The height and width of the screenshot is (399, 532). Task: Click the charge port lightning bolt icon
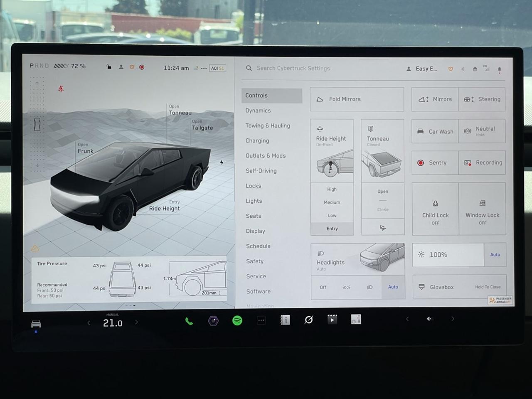pyautogui.click(x=222, y=163)
